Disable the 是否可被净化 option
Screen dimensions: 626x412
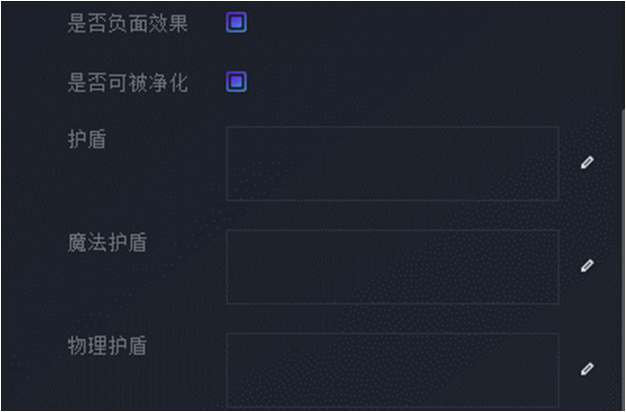pos(236,81)
